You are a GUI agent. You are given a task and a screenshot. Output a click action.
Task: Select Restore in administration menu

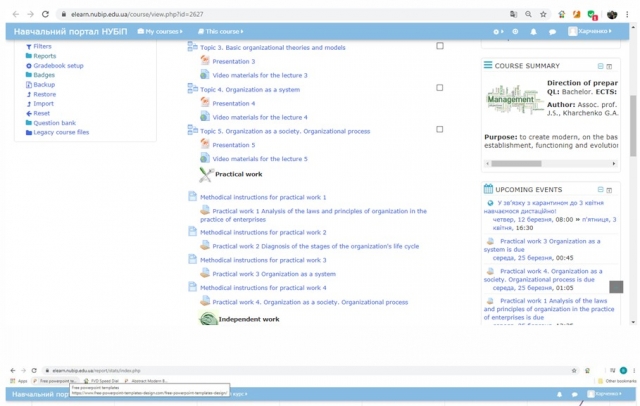[x=44, y=94]
